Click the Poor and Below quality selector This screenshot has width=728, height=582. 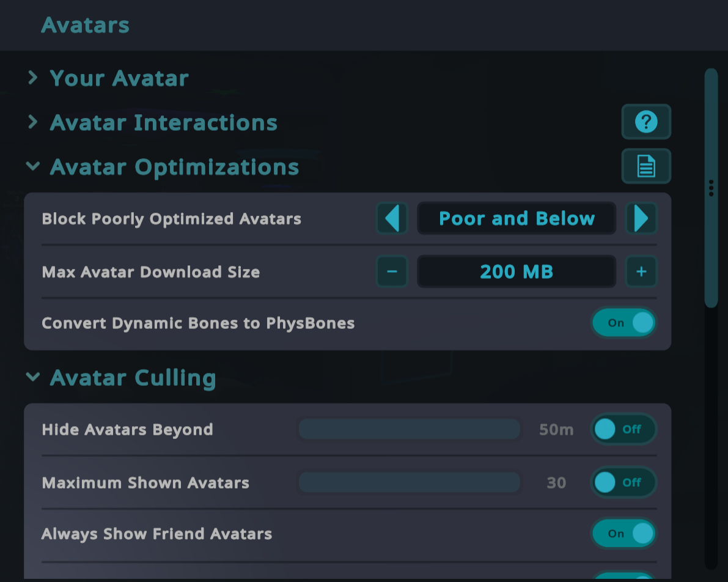click(517, 218)
